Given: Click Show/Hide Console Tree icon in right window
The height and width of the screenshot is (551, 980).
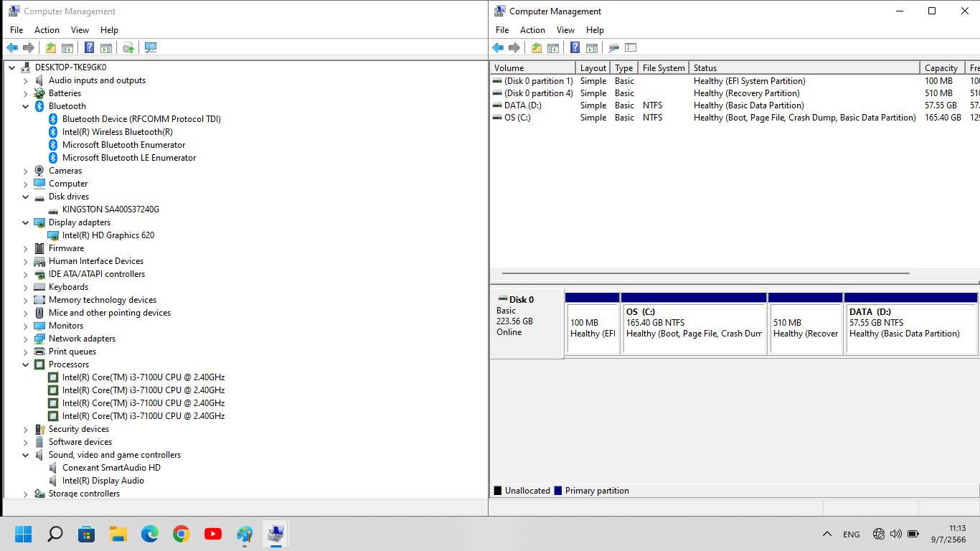Looking at the screenshot, I should pos(553,48).
